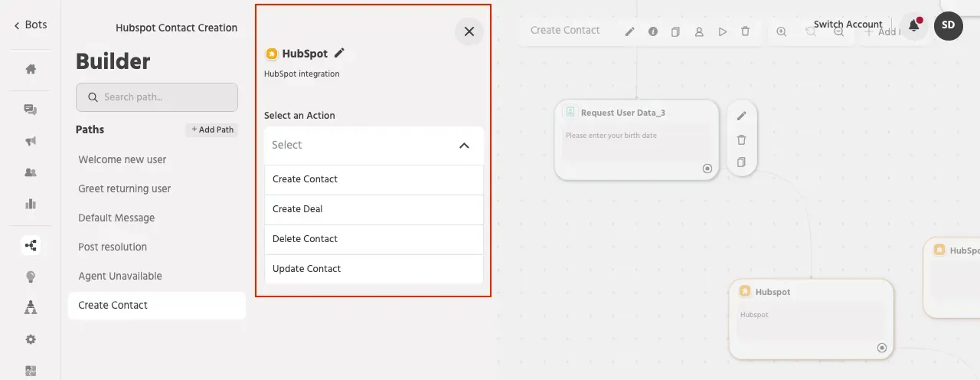Click the HubSpot logo icon in panel header
980x380 pixels.
point(271,54)
